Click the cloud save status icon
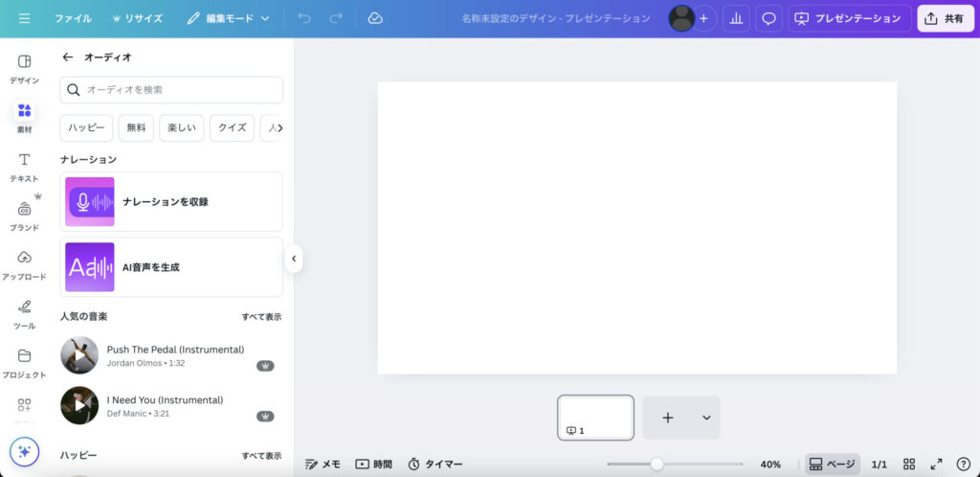The width and height of the screenshot is (980, 477). (x=375, y=18)
